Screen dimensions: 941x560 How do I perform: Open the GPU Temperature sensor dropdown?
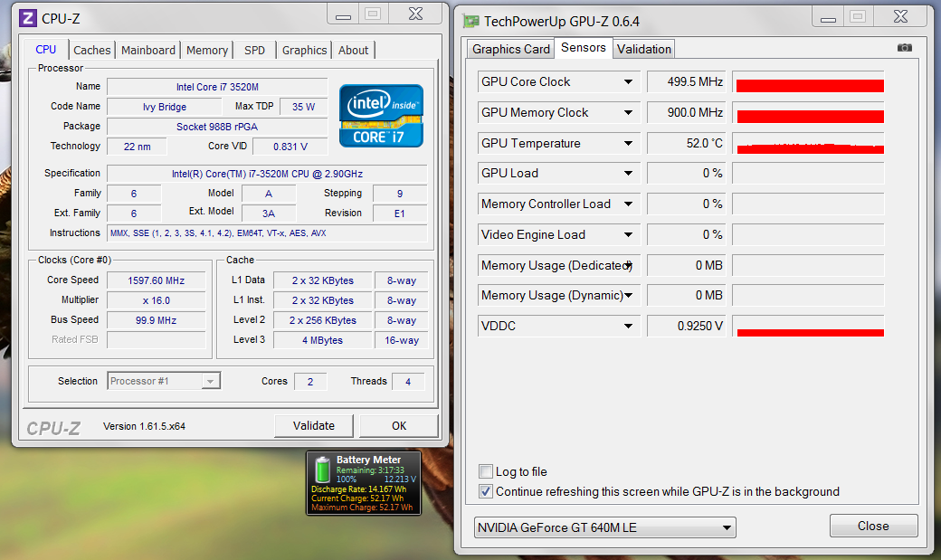pos(628,144)
